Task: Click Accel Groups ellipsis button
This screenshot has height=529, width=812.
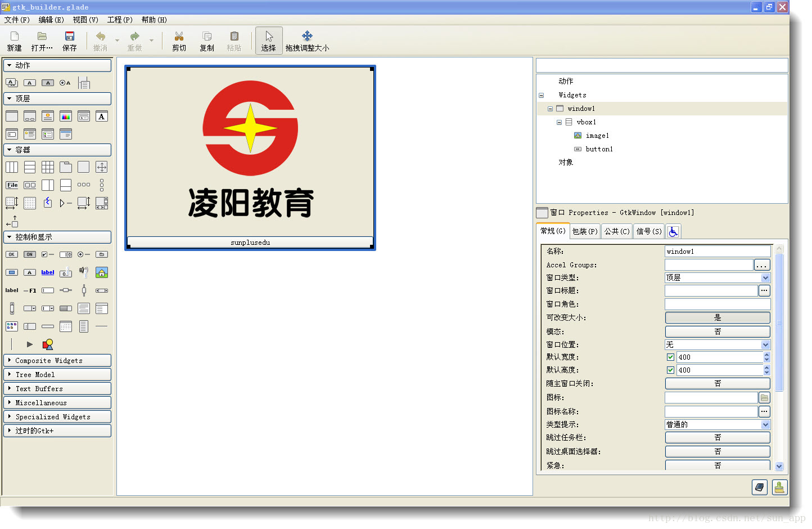Action: click(762, 264)
